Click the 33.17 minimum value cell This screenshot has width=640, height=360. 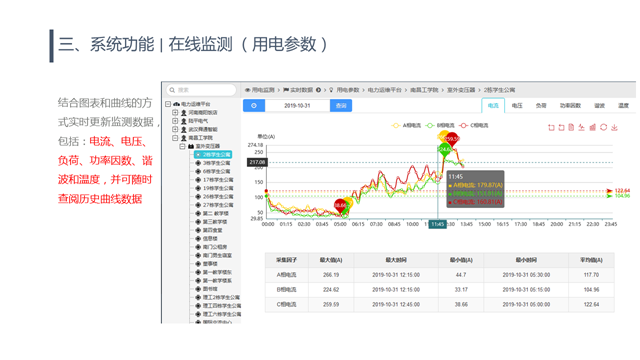(461, 290)
